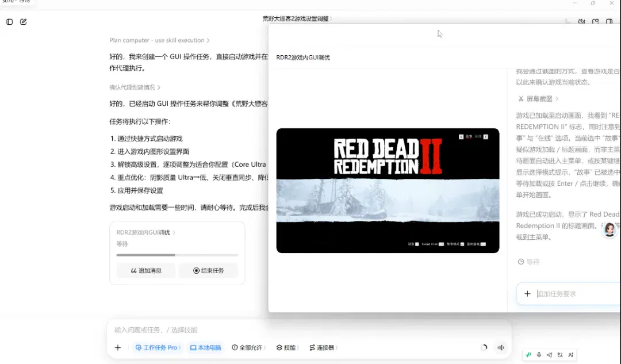Click the muted camera icon in top-right header
621x364 pixels.
tap(581, 21)
